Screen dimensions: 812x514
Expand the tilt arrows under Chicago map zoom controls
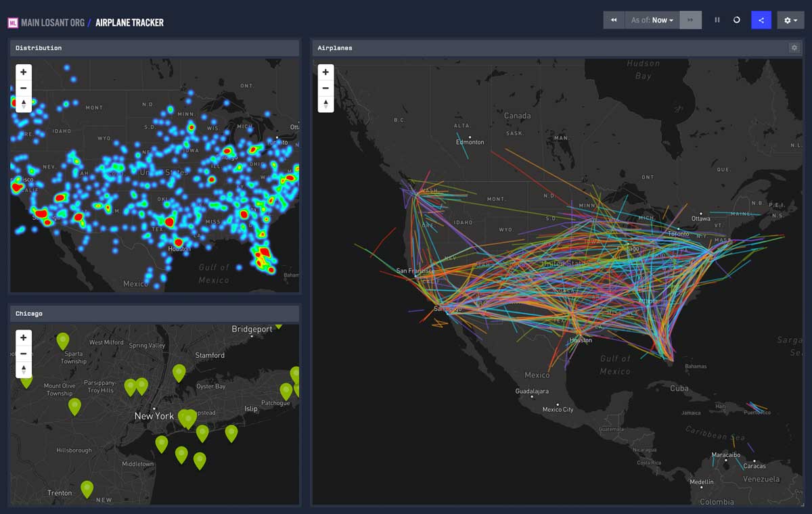click(x=23, y=368)
